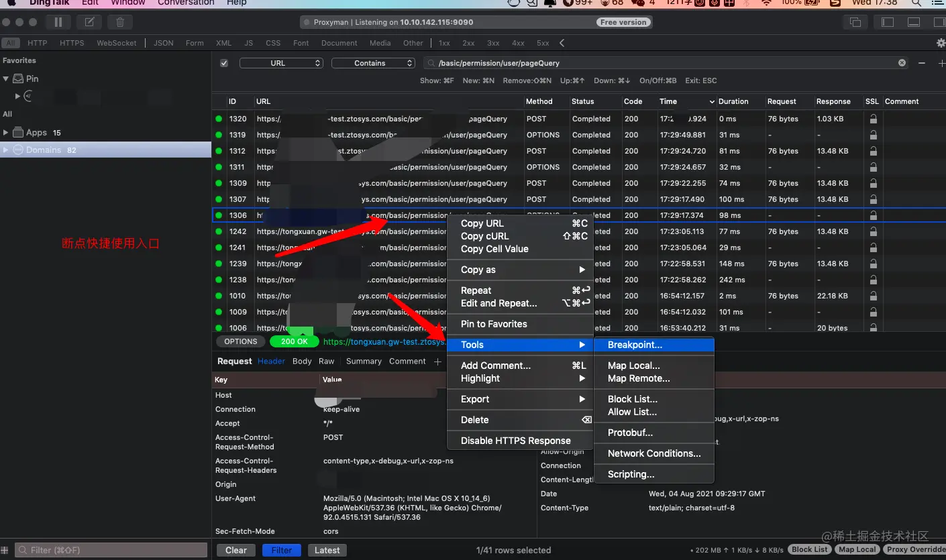Viewport: 946px width, 560px height.
Task: Expand the Domains tree triangle
Action: point(6,150)
